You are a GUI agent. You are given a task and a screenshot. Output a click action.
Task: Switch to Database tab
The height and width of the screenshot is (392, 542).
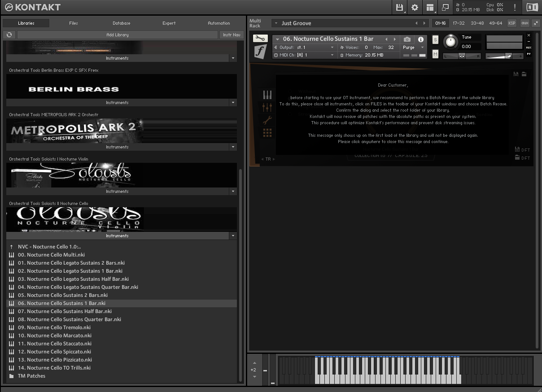(121, 23)
